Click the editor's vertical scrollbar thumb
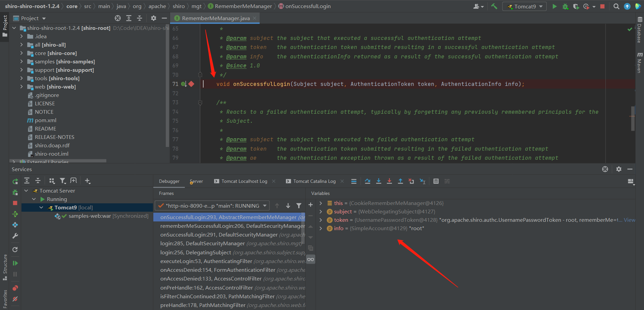 (x=633, y=118)
